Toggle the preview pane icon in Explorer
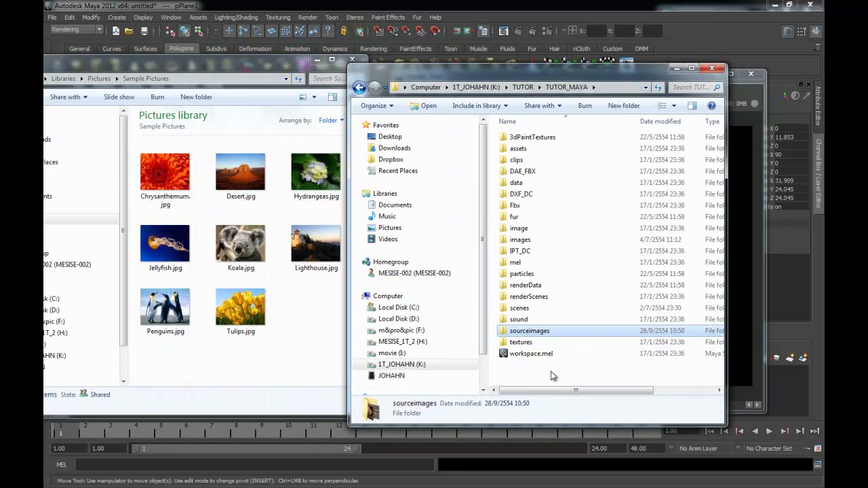The image size is (868, 488). pos(692,106)
